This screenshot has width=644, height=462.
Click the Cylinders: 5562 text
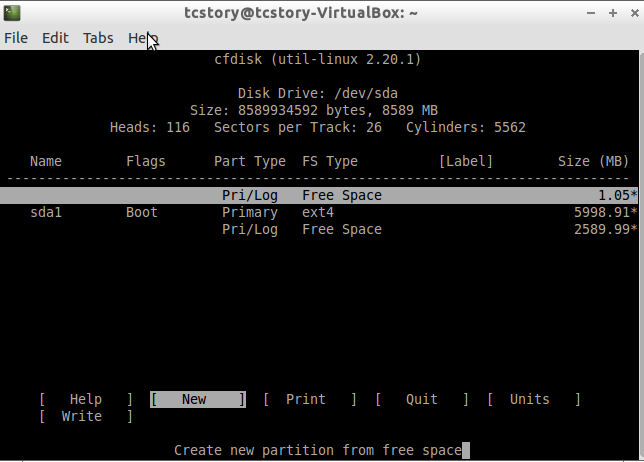[466, 127]
